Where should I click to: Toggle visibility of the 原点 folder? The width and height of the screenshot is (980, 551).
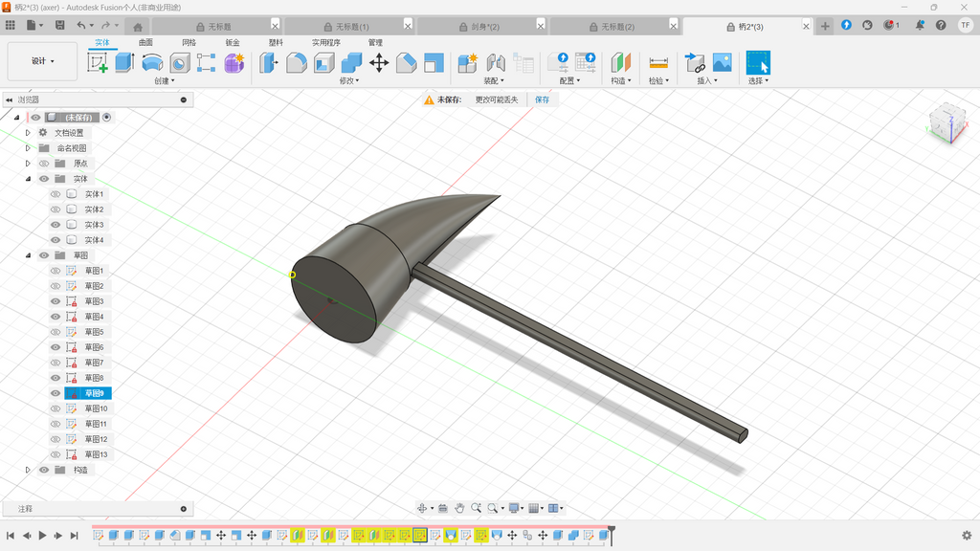point(44,164)
